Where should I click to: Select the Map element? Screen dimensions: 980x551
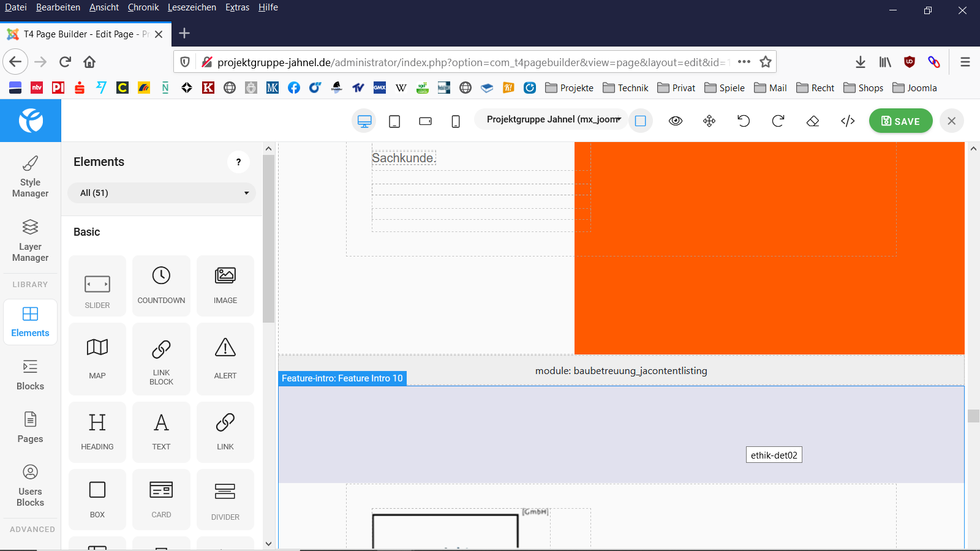point(97,358)
